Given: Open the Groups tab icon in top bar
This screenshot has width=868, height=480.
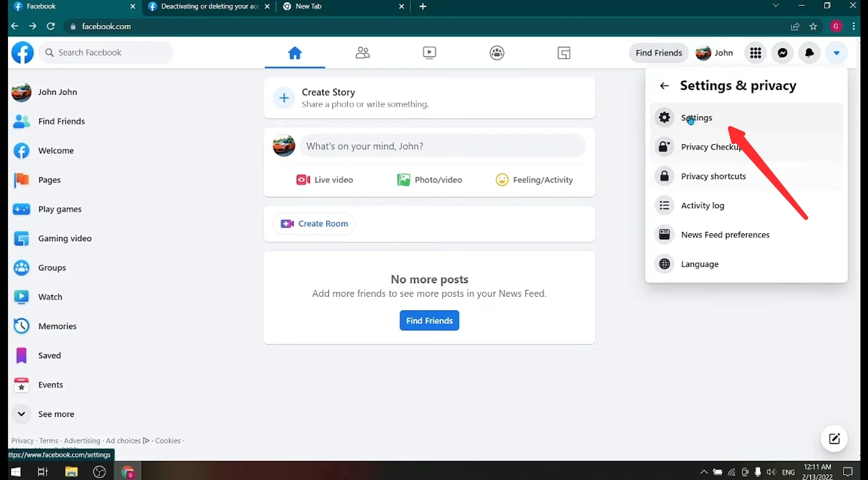Looking at the screenshot, I should (x=497, y=53).
